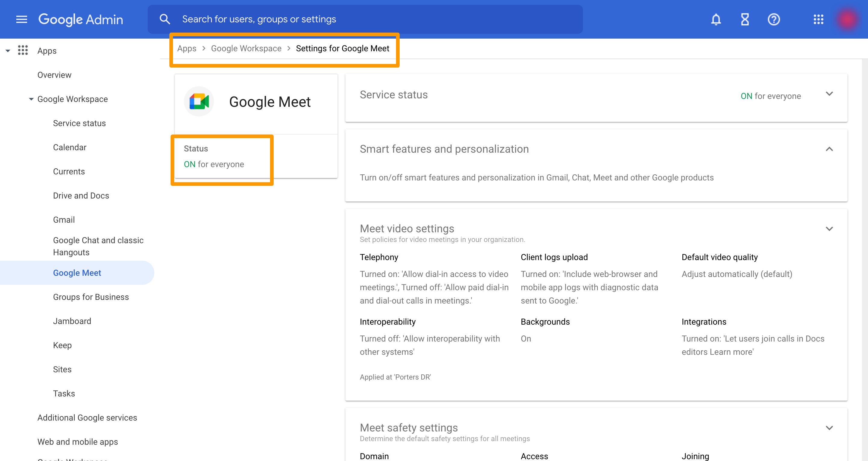Screen dimensions: 868x461
Task: Open the Google apps grid launcher
Action: (818, 19)
